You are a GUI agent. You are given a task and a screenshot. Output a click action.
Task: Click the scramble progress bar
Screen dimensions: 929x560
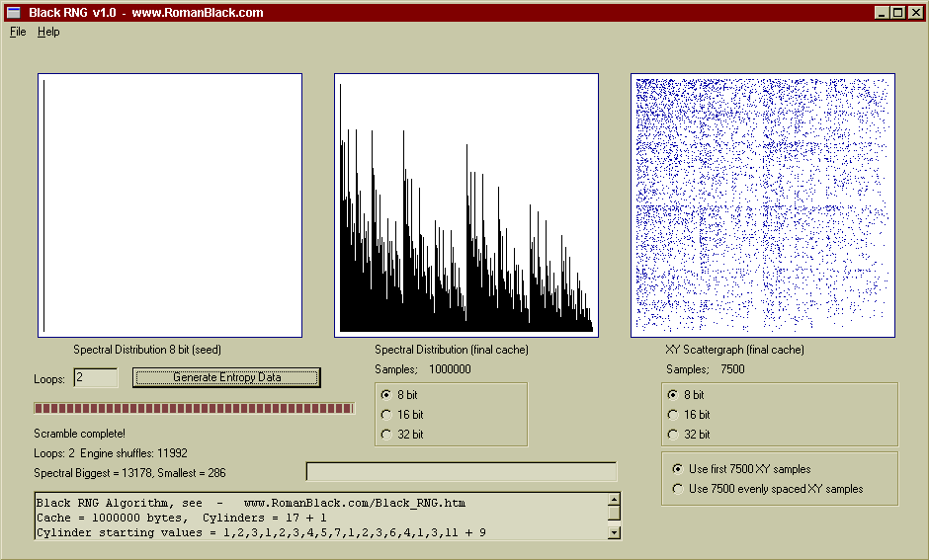[x=194, y=408]
